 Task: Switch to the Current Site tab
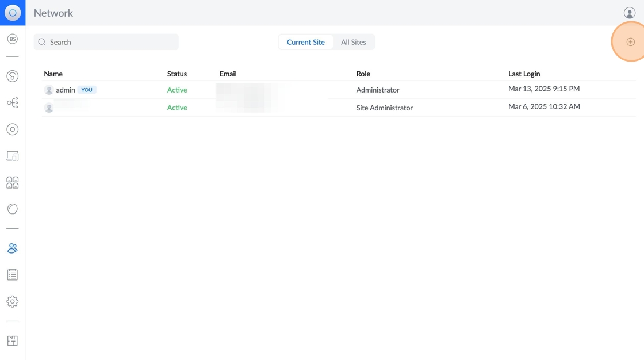(x=305, y=42)
